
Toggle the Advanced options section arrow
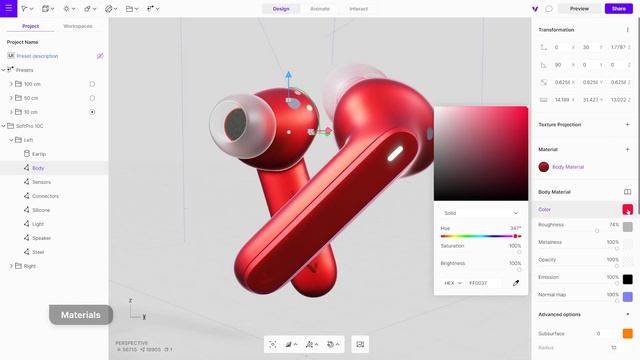click(x=627, y=314)
